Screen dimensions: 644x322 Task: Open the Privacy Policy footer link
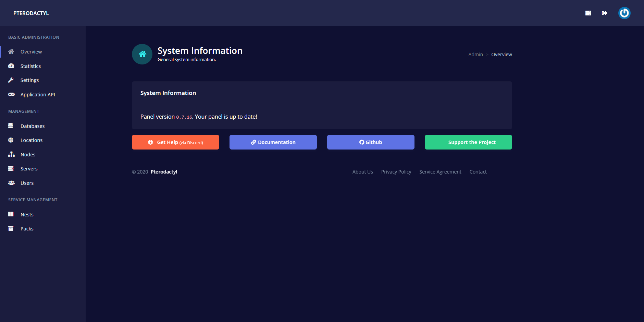[x=396, y=172]
